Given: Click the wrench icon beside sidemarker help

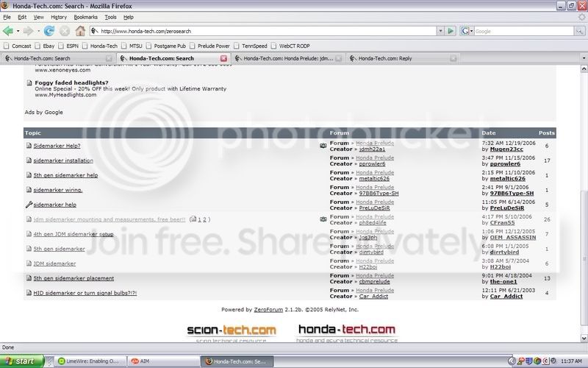Looking at the screenshot, I should (29, 205).
